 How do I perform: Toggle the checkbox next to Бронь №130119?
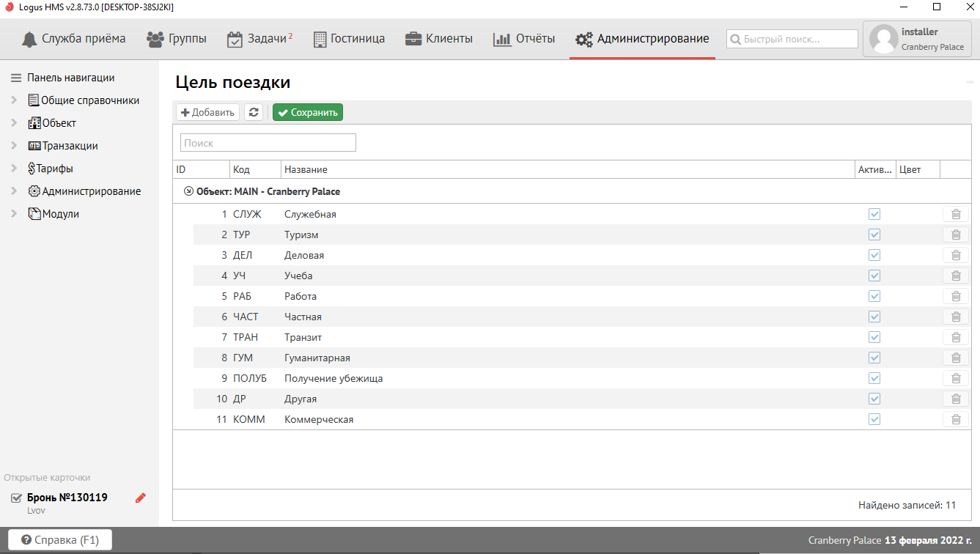tap(16, 498)
